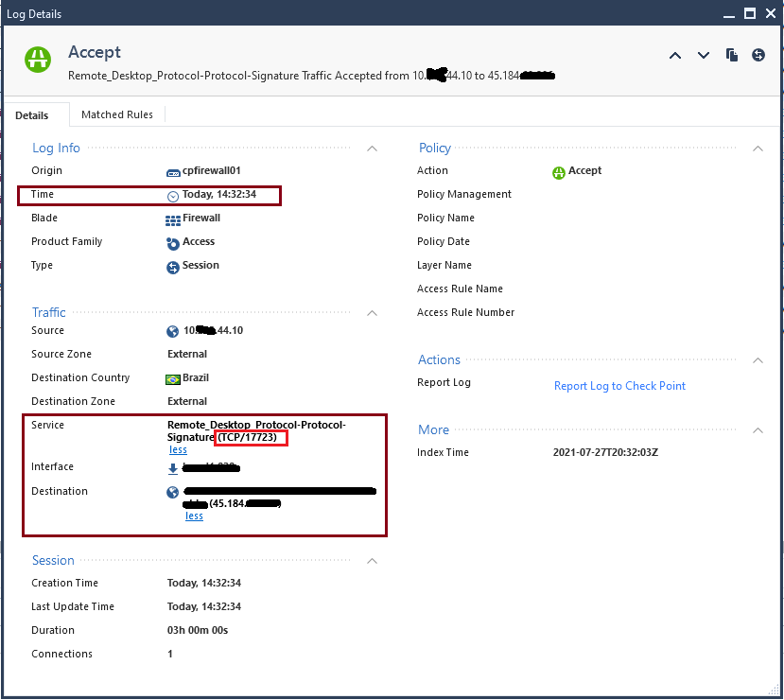Viewport: 784px width, 700px height.
Task: Switch to the Matched Rules tab
Action: pos(116,114)
